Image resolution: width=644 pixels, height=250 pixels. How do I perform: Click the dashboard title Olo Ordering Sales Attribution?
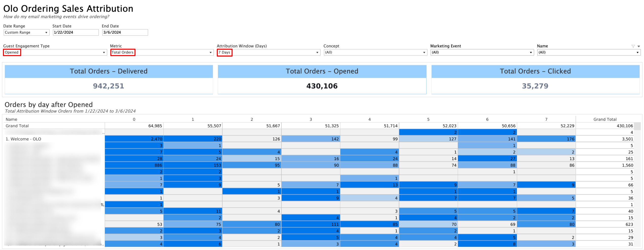coord(68,9)
